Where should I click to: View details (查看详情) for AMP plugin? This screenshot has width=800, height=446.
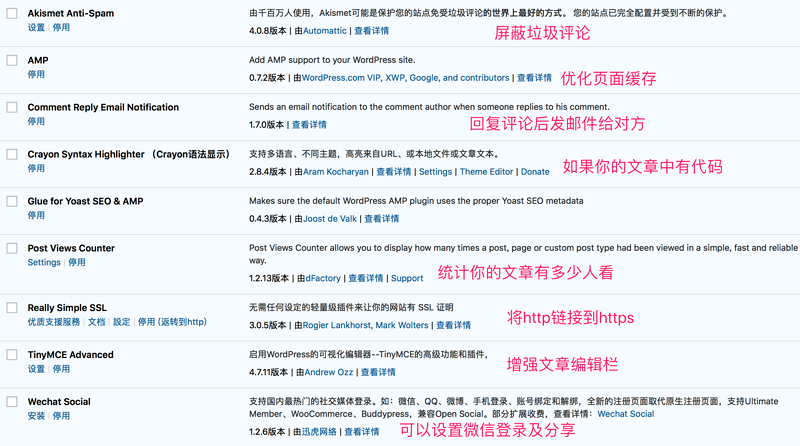point(534,78)
